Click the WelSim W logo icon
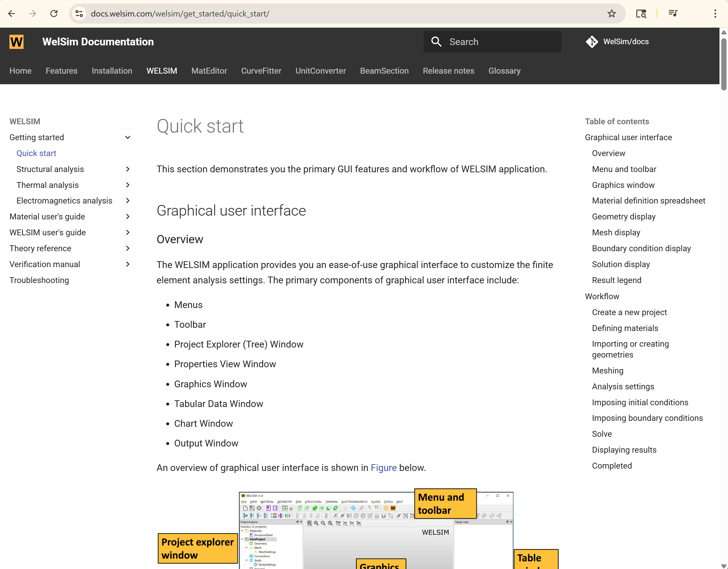This screenshot has width=728, height=569. (16, 42)
